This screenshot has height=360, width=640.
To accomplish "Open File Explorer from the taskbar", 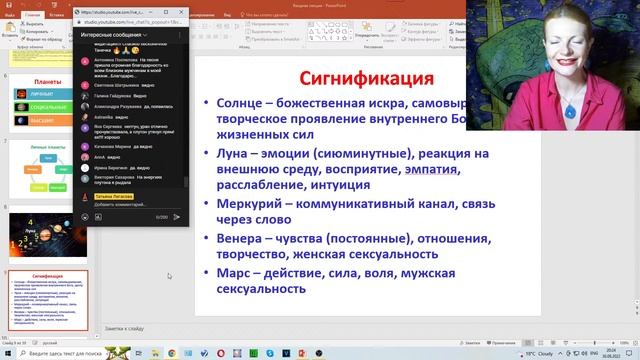I will pyautogui.click(x=155, y=353).
